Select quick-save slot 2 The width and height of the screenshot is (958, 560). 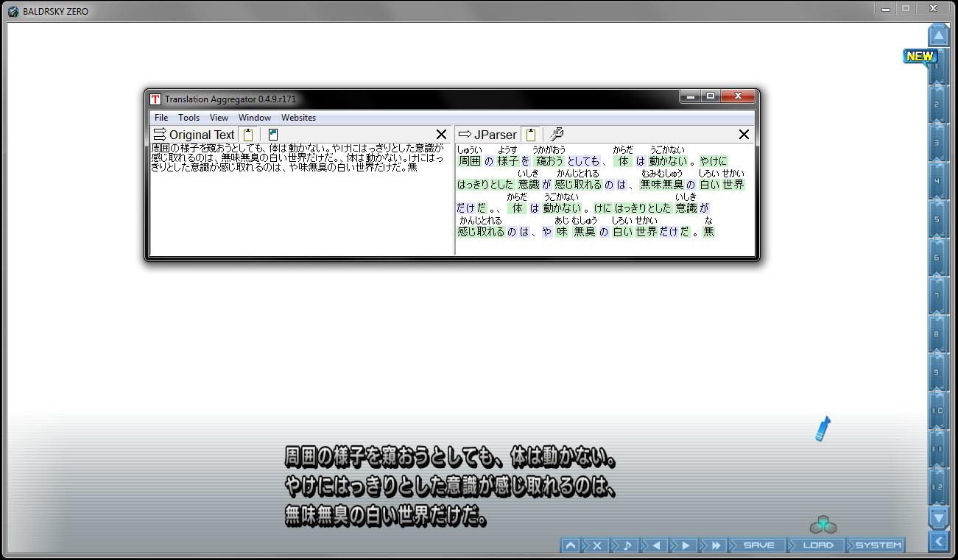click(937, 104)
